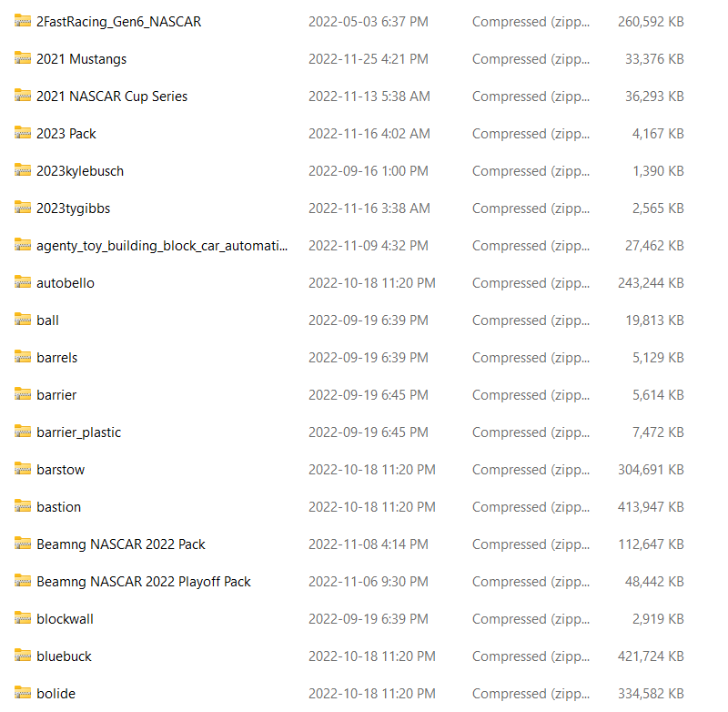Image resolution: width=728 pixels, height=712 pixels.
Task: Click the zip icon beside ball
Action: [x=22, y=320]
